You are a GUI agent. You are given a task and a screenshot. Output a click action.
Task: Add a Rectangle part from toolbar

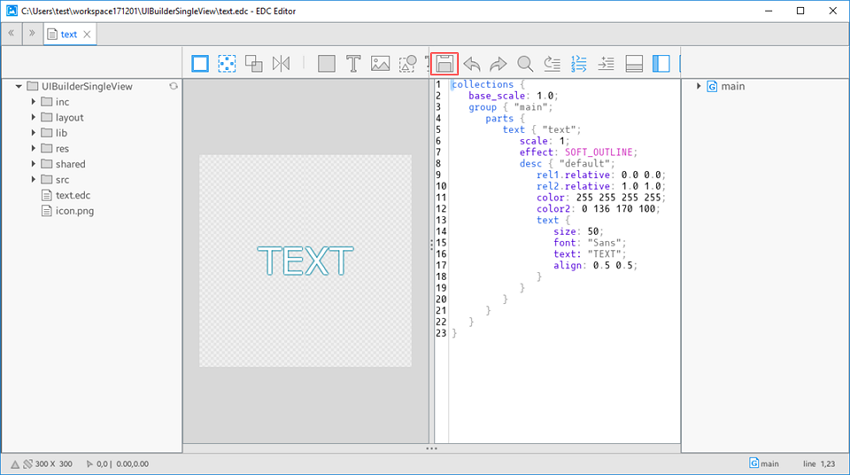326,64
